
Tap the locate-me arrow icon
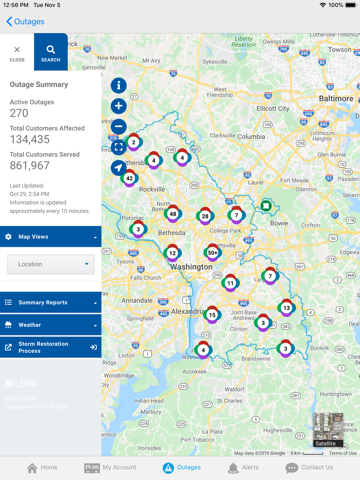[x=119, y=168]
